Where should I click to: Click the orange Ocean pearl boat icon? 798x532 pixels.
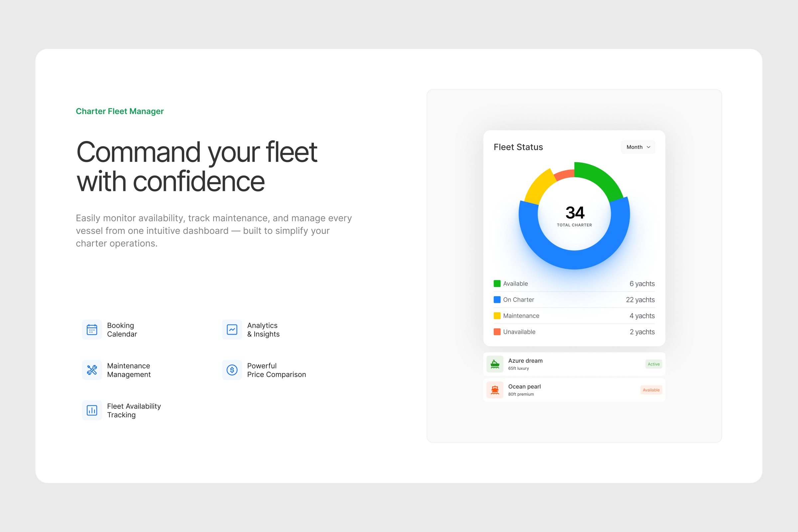[x=495, y=390]
